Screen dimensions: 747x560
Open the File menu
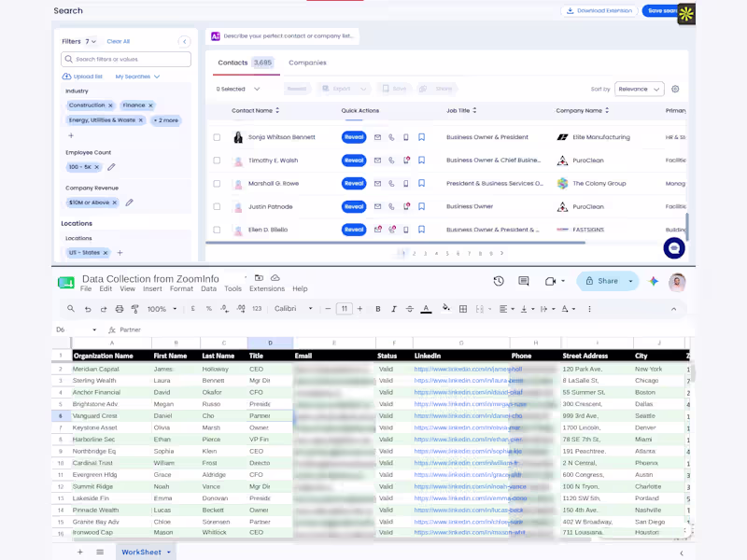tap(86, 289)
